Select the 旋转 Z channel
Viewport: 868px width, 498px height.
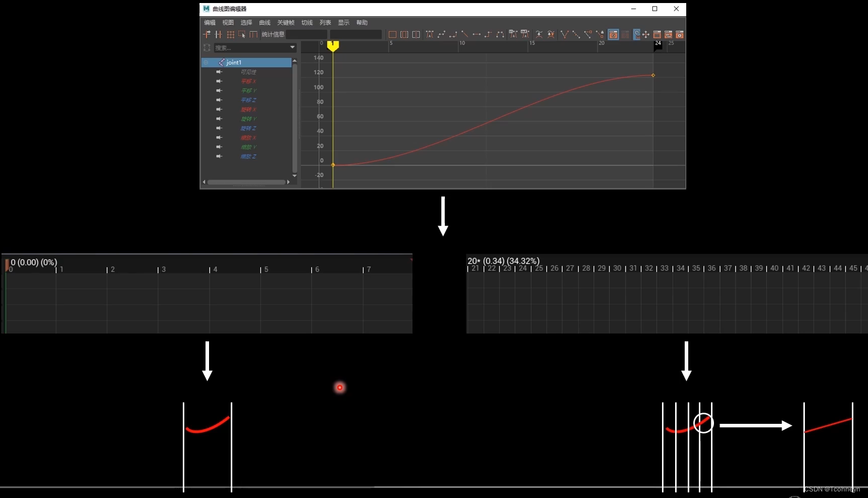pos(248,128)
